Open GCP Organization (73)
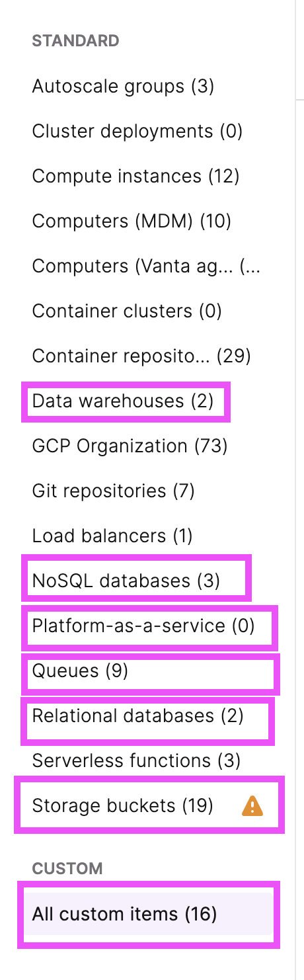The height and width of the screenshot is (980, 304). (x=130, y=446)
